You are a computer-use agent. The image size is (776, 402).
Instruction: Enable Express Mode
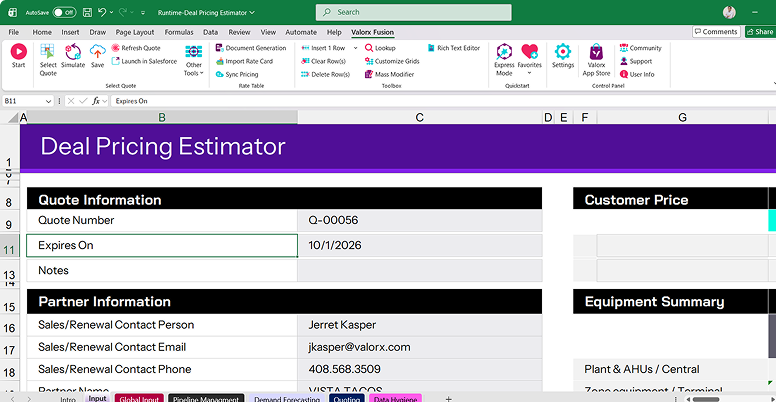pos(504,59)
